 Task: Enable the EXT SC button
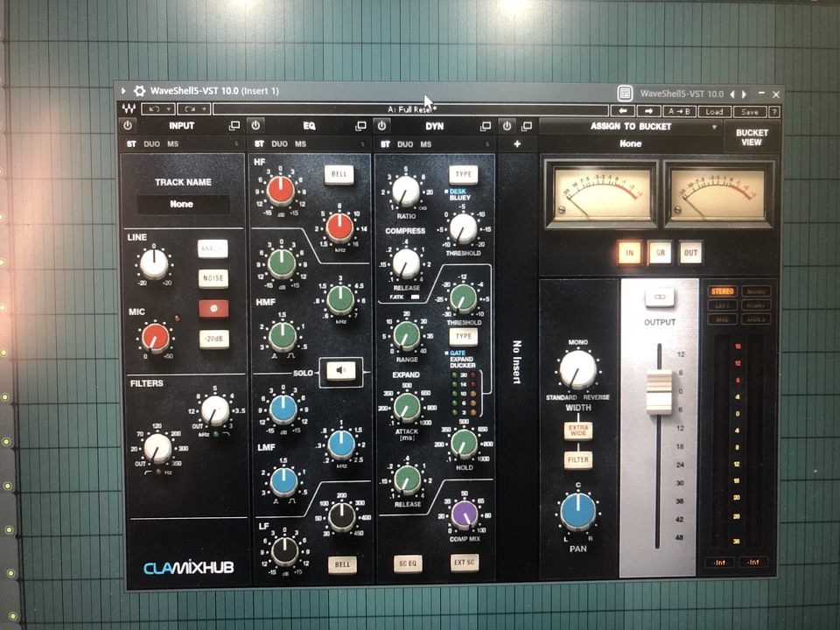pyautogui.click(x=464, y=562)
